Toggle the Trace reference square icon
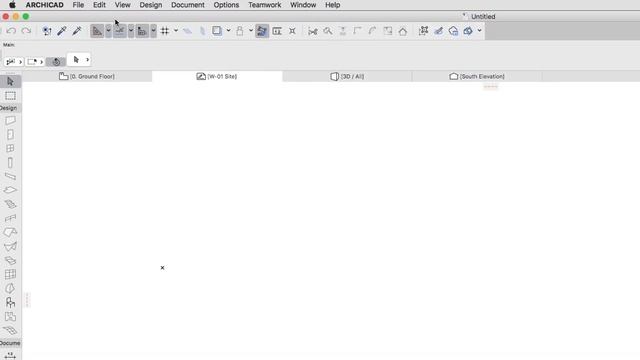 coord(217,31)
